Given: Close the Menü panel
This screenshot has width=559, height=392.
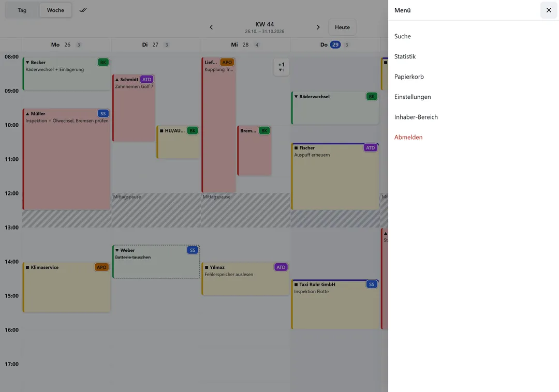Looking at the screenshot, I should 549,10.
